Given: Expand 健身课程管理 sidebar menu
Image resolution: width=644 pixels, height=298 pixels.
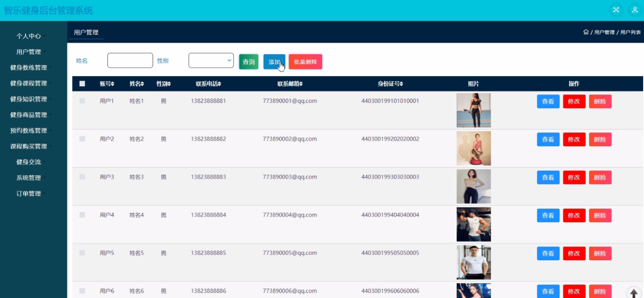Looking at the screenshot, I should point(31,83).
